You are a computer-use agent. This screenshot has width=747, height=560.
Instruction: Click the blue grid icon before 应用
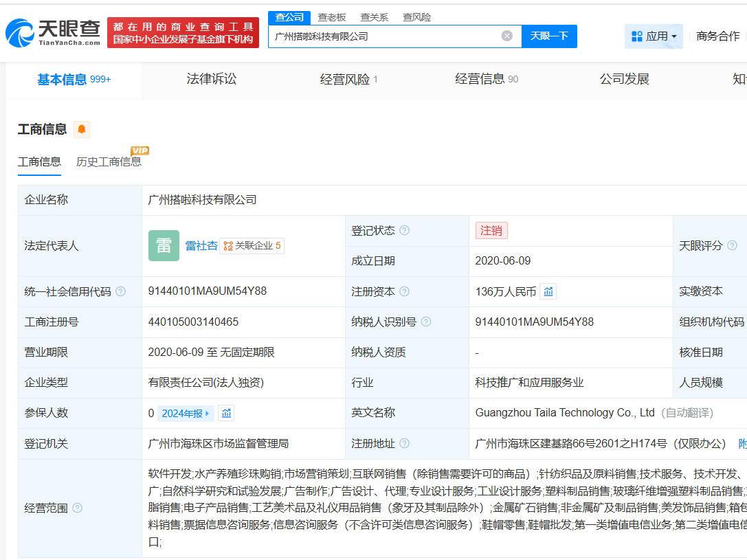(x=637, y=36)
